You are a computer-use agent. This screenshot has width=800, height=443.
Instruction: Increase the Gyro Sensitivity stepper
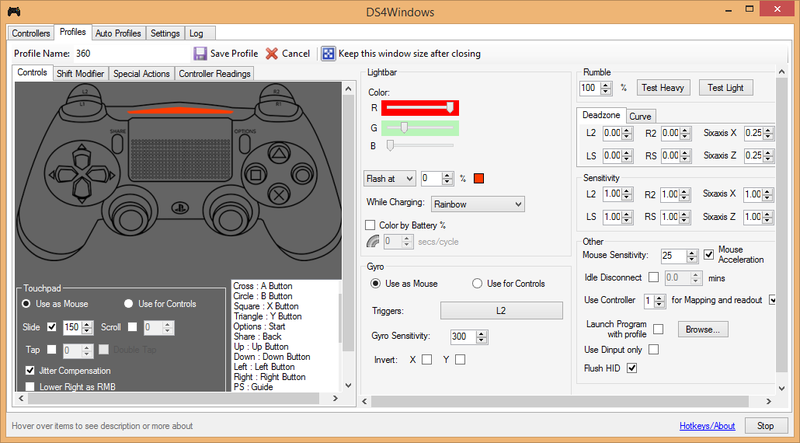click(481, 333)
